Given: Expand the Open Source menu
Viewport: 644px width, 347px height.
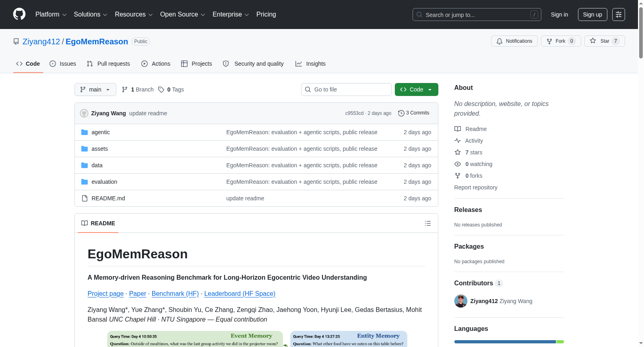Looking at the screenshot, I should click(183, 15).
